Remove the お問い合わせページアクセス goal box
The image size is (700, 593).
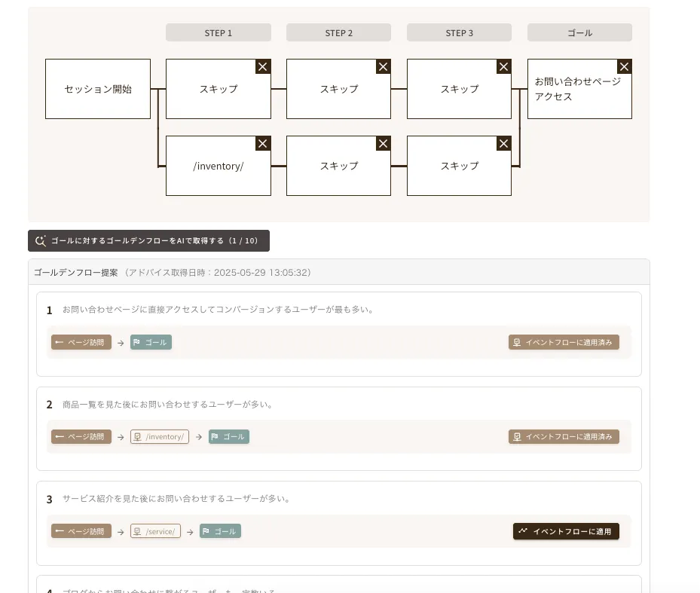point(624,66)
